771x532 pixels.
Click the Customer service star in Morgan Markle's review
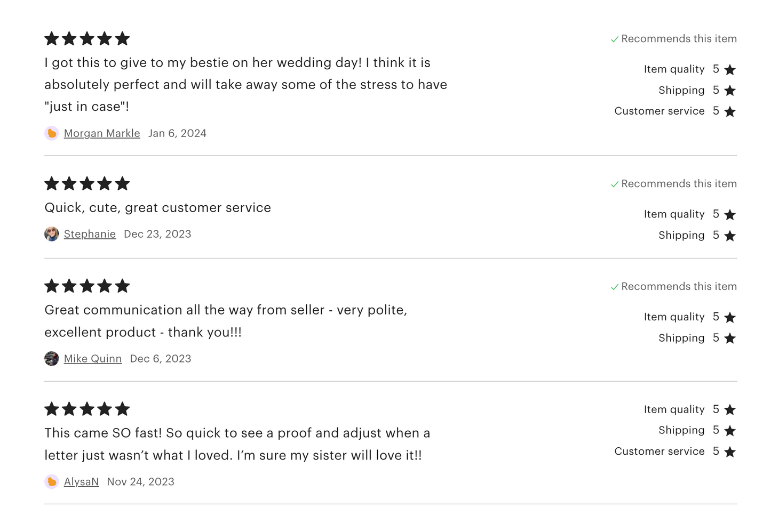(730, 111)
